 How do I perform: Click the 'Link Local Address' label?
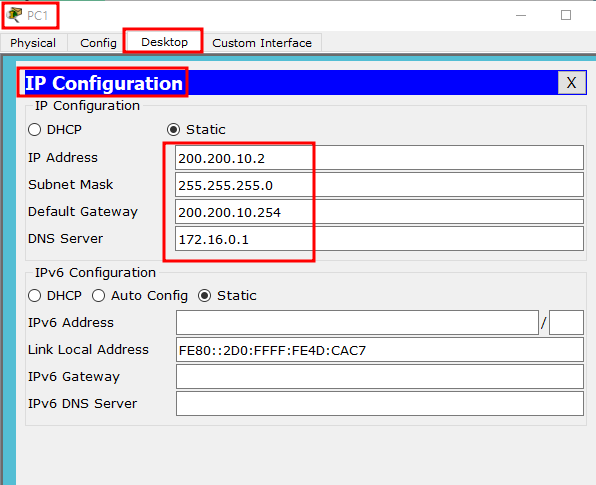pyautogui.click(x=88, y=350)
